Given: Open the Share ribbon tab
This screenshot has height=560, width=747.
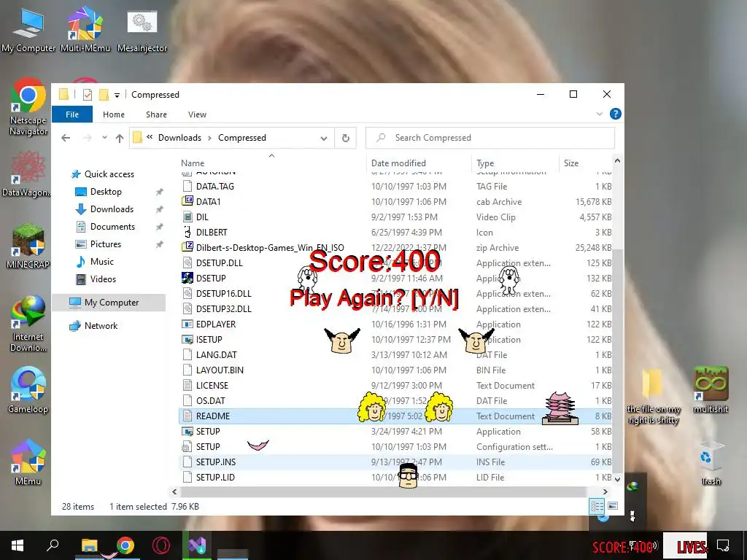Looking at the screenshot, I should 156,114.
